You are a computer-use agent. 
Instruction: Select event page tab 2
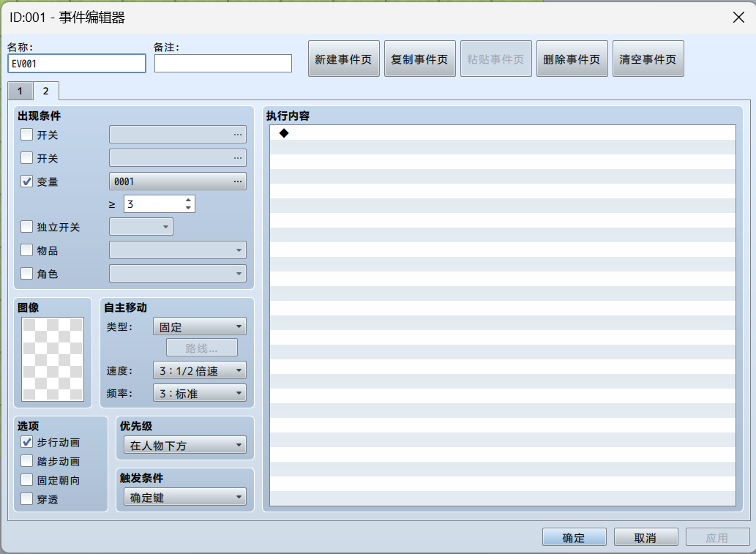(x=46, y=91)
